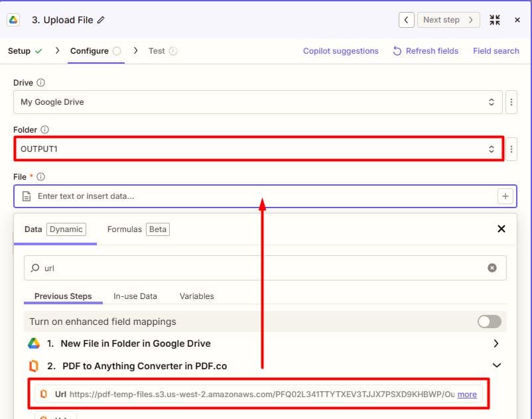Clear the 'url' search text
Screen dimensions: 532x419
tap(492, 268)
